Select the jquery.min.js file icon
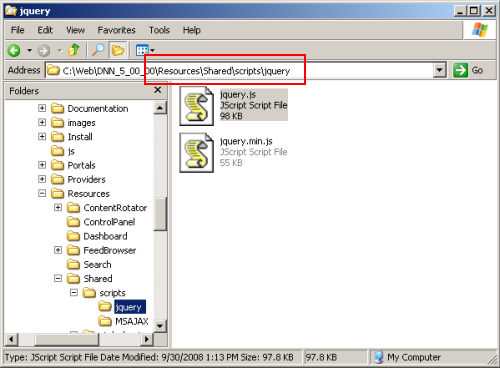 point(196,153)
